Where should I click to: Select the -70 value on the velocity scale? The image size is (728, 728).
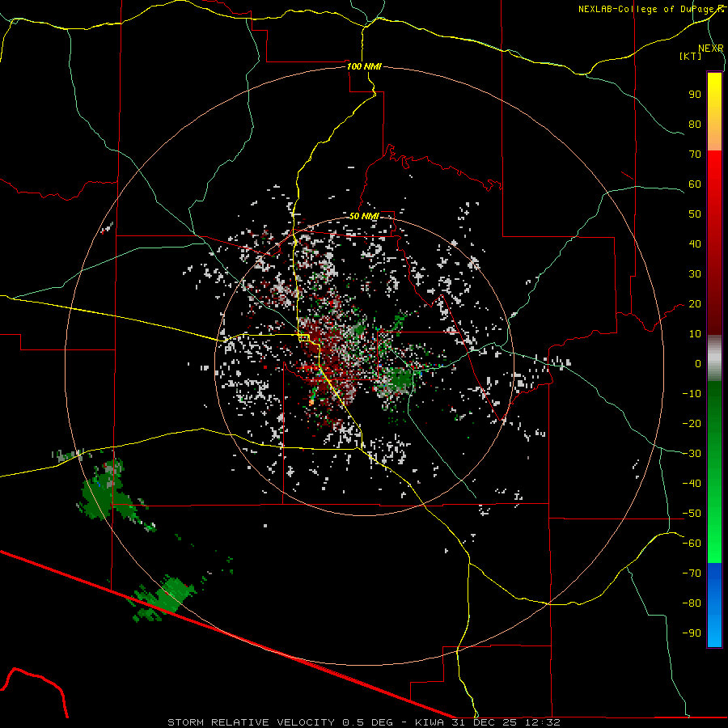click(x=692, y=574)
